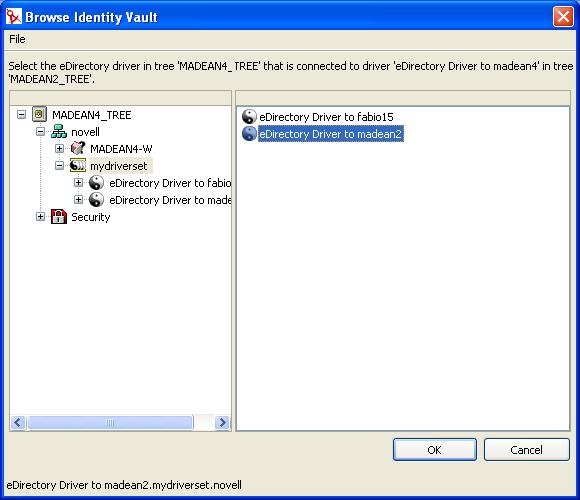580x500 pixels.
Task: Select the Security label in the tree
Action: pos(91,217)
